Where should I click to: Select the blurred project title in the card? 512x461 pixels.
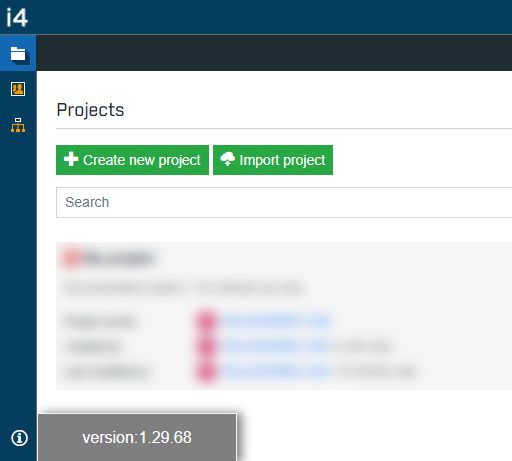(x=118, y=258)
